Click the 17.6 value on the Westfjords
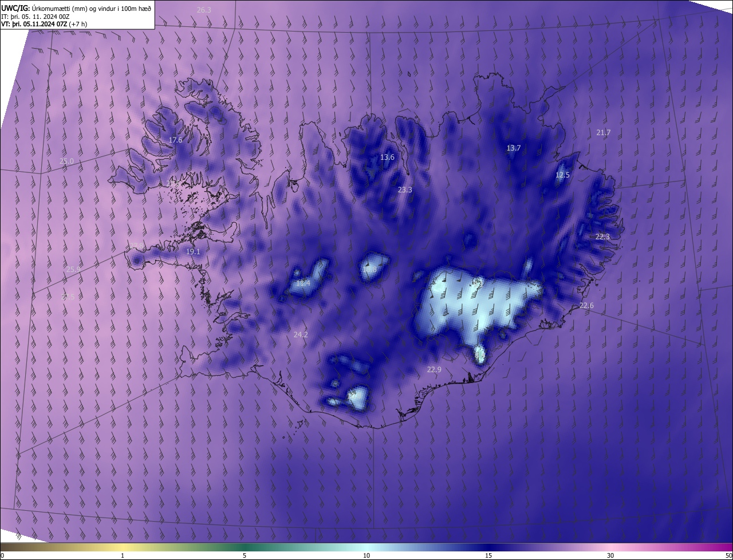 175,140
